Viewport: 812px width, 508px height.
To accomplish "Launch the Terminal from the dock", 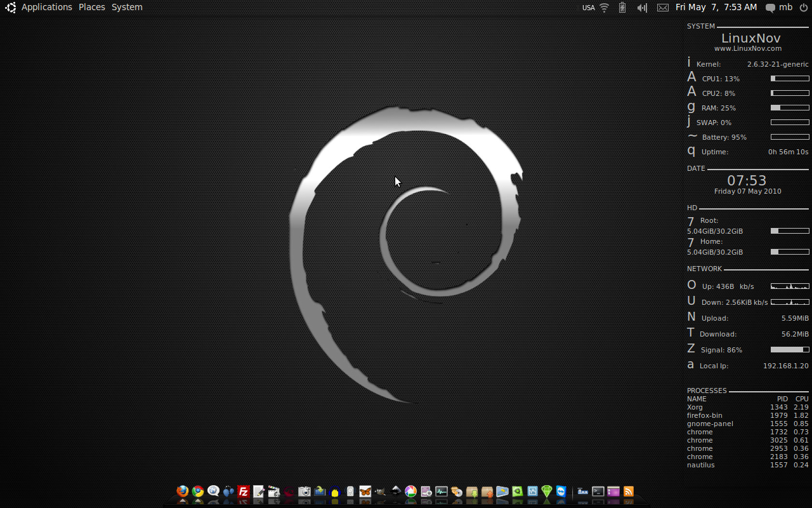I will [598, 491].
